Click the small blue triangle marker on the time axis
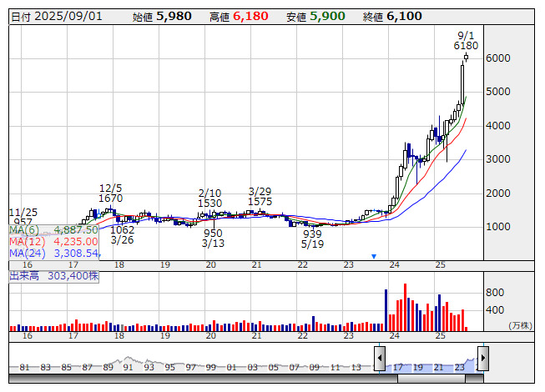545x392 pixels. (374, 256)
